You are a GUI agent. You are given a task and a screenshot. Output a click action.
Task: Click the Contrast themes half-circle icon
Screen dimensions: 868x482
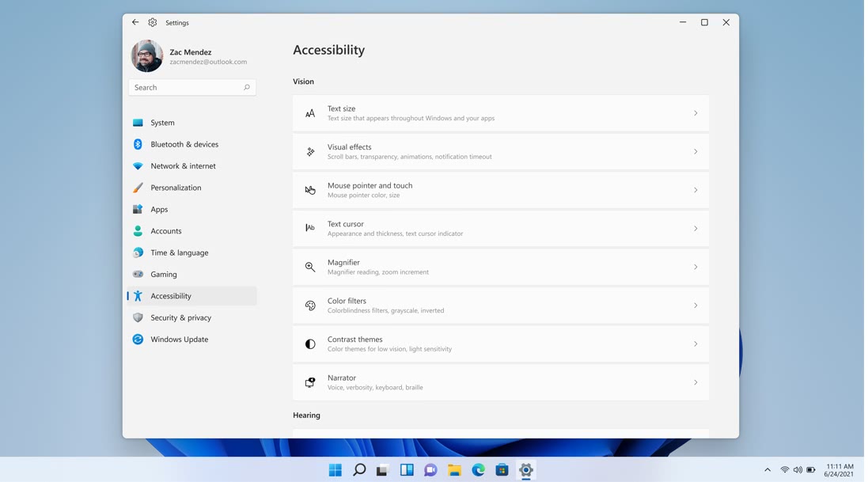[310, 344]
